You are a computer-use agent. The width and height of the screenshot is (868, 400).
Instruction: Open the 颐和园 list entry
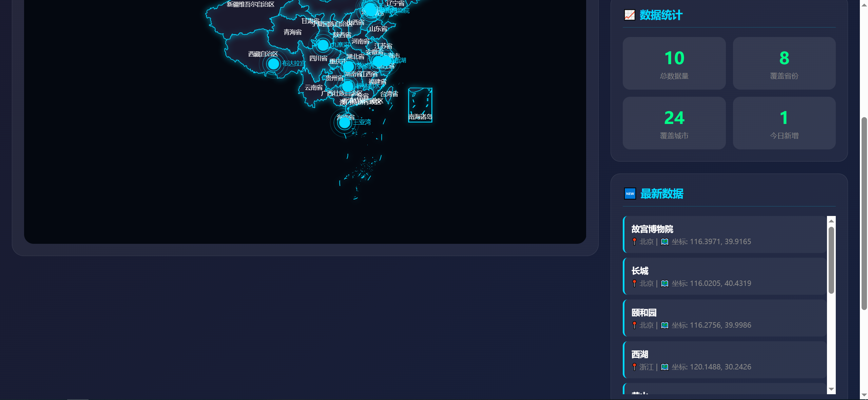(x=725, y=318)
